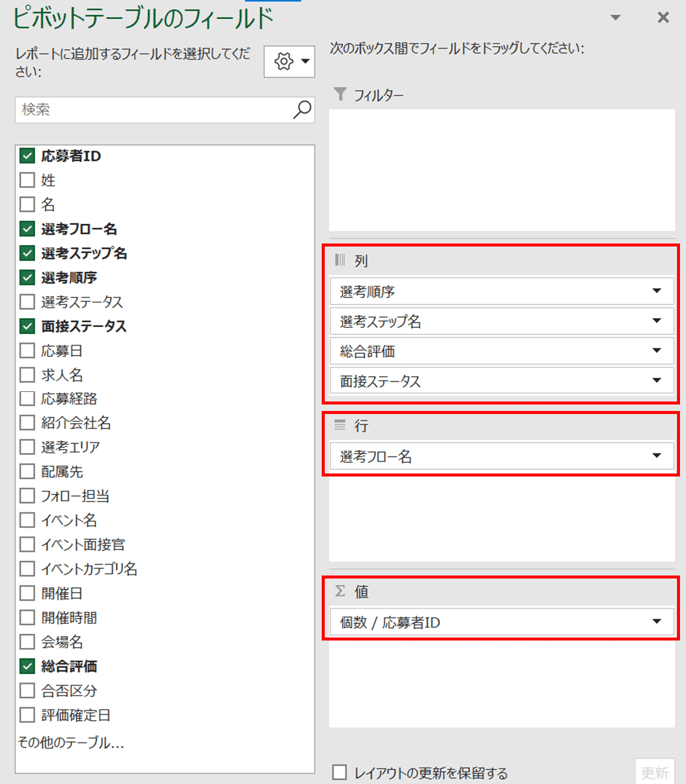The width and height of the screenshot is (686, 784).
Task: Click the 更新 update button
Action: [654, 772]
